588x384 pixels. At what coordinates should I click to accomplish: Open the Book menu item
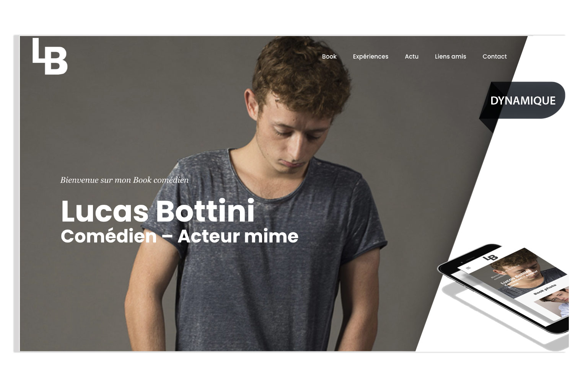[x=329, y=56]
